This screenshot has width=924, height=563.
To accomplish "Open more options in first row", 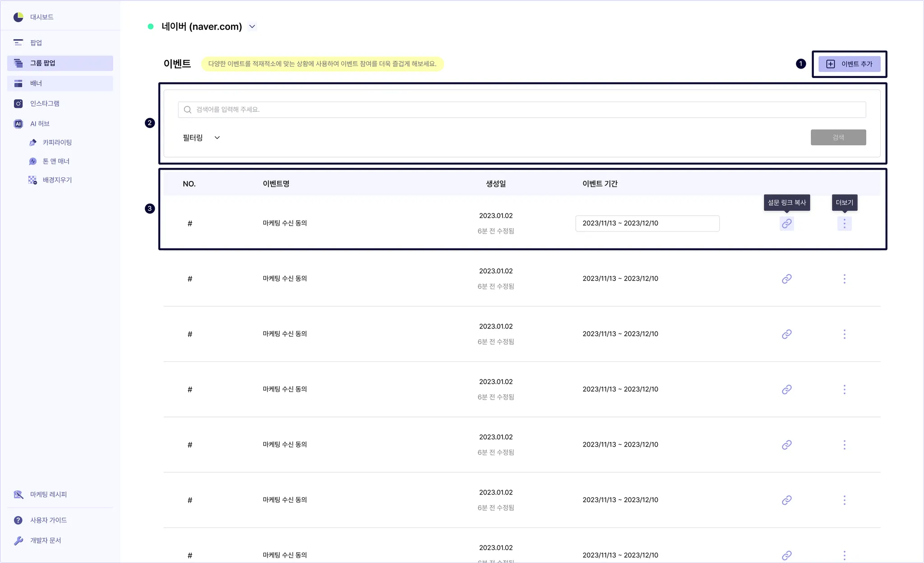I will tap(844, 223).
